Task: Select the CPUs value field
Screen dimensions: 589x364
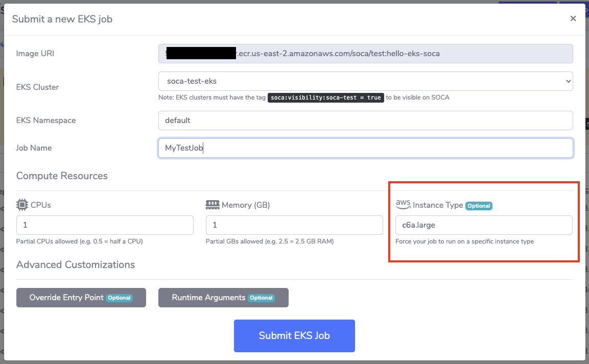Action: pyautogui.click(x=105, y=225)
